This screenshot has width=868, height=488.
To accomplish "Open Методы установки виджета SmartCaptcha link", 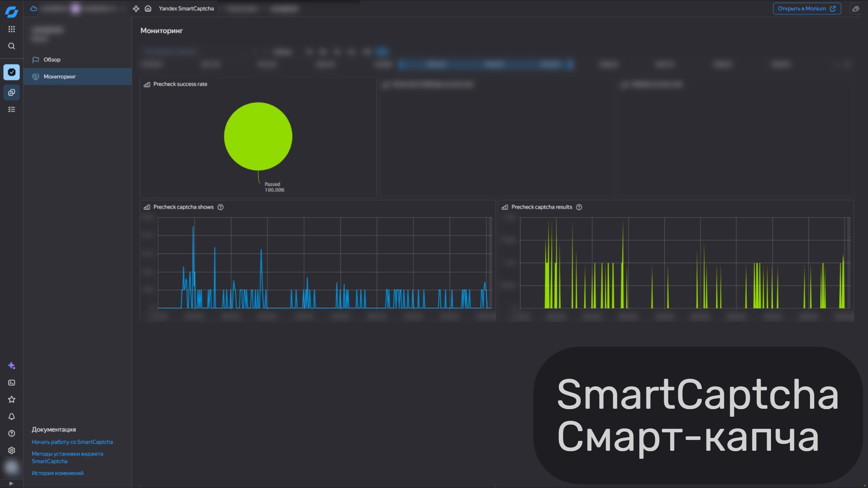I will [x=67, y=458].
